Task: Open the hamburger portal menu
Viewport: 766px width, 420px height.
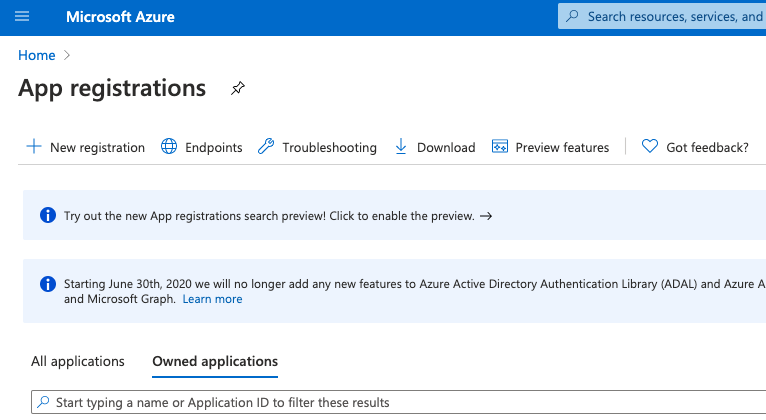Action: tap(22, 17)
